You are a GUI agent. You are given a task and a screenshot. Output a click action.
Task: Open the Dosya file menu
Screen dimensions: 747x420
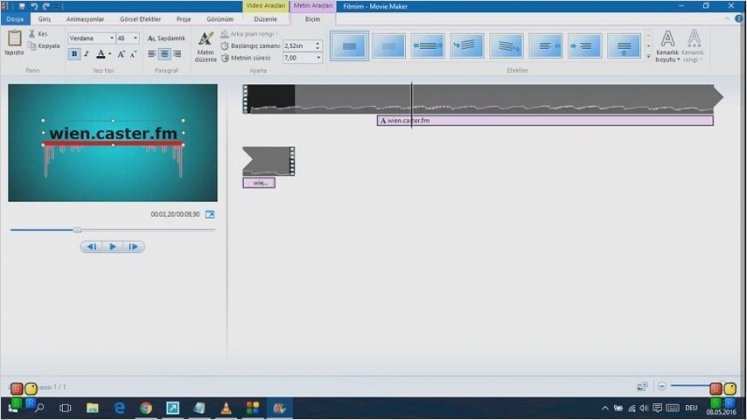coord(15,19)
